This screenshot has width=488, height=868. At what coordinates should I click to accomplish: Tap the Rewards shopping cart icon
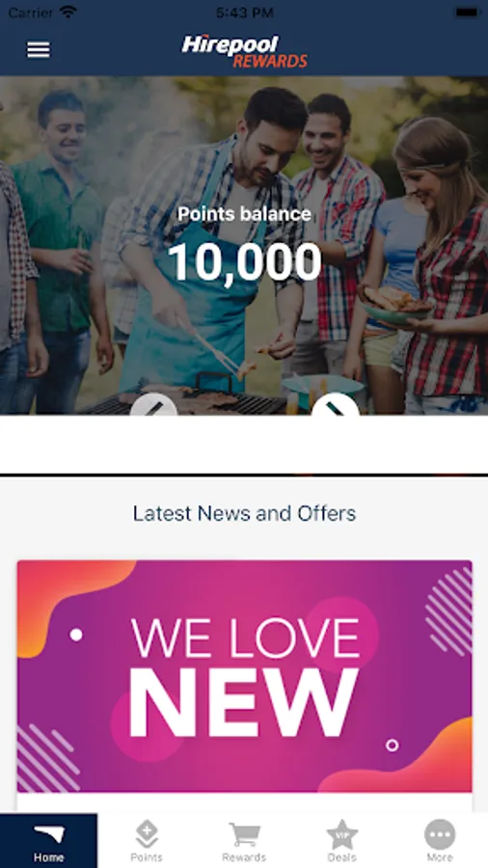pos(244,835)
